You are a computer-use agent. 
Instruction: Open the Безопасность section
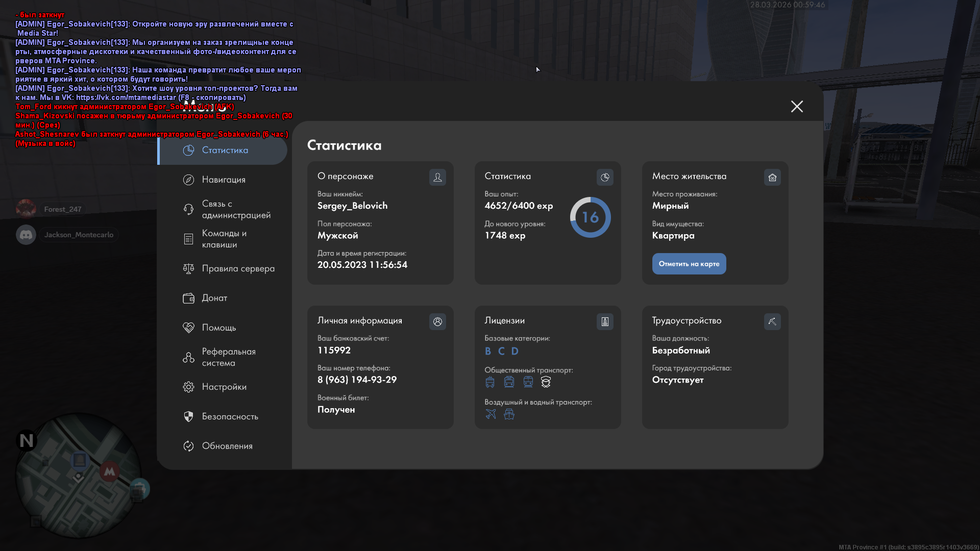coord(230,416)
